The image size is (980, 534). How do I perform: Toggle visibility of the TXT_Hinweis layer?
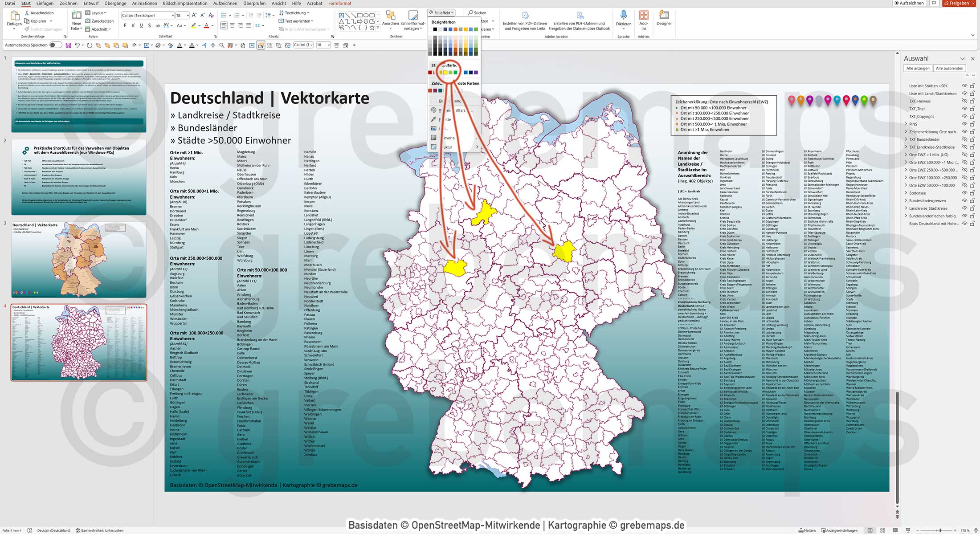coord(964,101)
